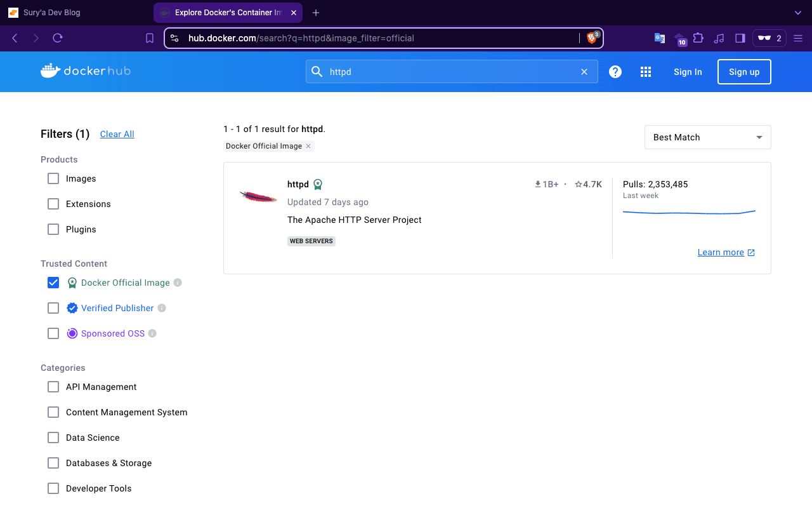
Task: Check the Images filter checkbox
Action: 53,178
